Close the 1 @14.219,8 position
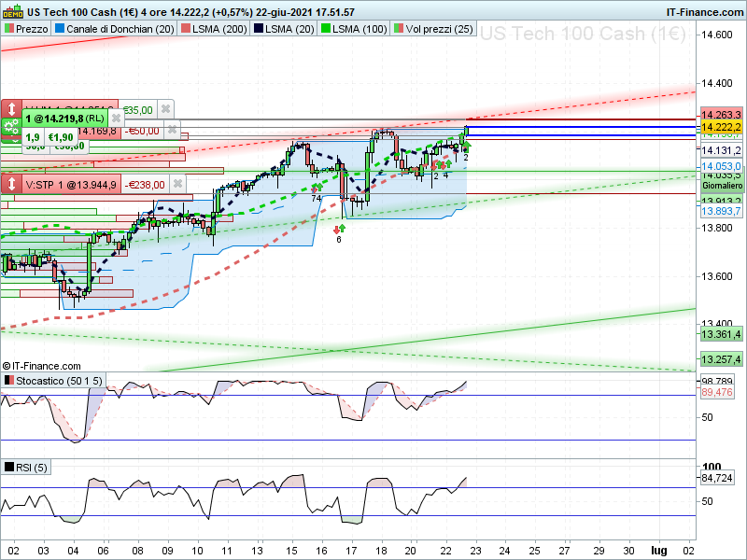The image size is (747, 560). tap(116, 119)
